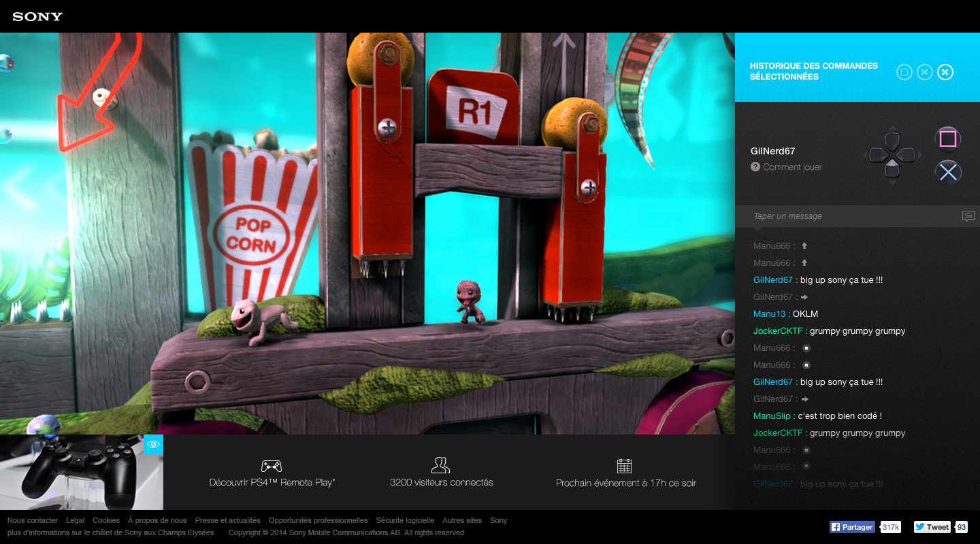
Task: Select the 3200 visiteurs connectés text
Action: coord(442,482)
